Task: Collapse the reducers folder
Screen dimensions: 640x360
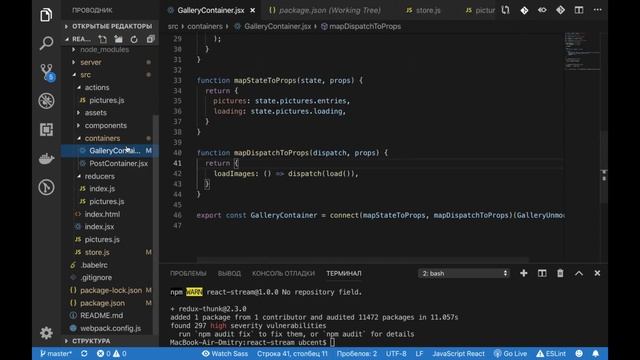Action: pos(100,176)
